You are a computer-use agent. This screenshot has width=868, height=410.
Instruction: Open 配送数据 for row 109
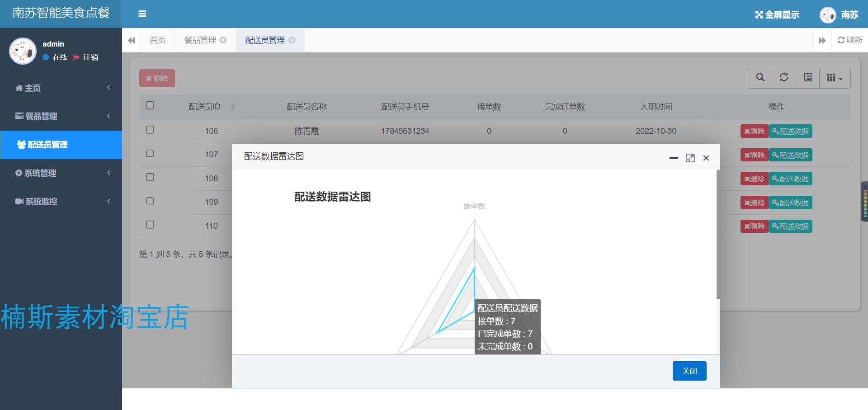[790, 203]
